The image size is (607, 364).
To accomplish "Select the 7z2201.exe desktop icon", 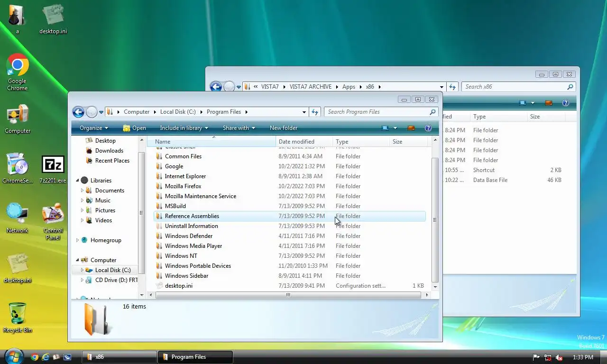I will pos(53,169).
